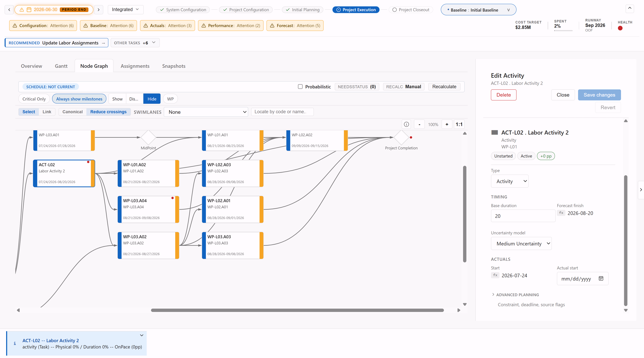This screenshot has width=644, height=358.
Task: Click the Spent 2% progress bar
Action: click(x=563, y=30)
